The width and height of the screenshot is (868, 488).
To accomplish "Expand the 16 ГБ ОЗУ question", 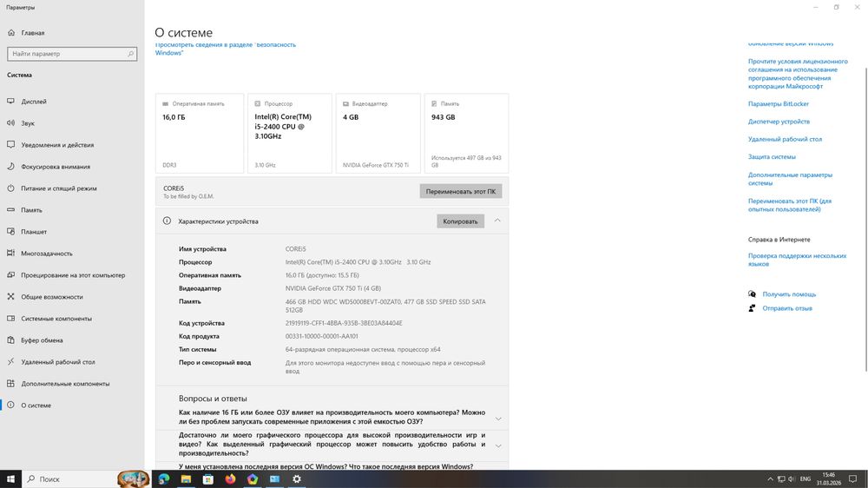I will pos(498,419).
